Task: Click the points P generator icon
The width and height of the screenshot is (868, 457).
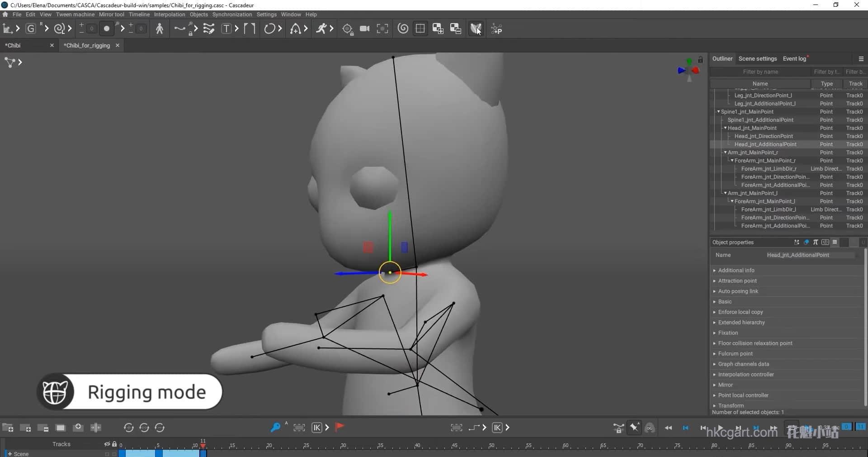Action: (x=496, y=29)
